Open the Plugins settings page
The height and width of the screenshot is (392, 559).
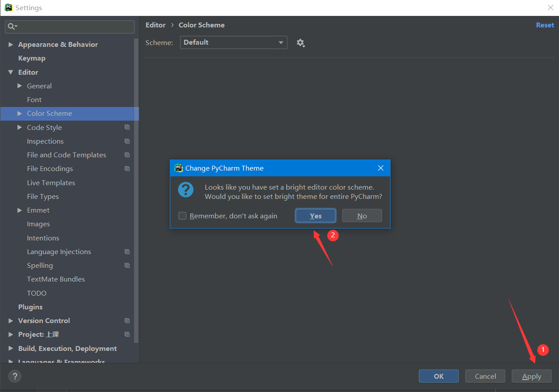(x=31, y=307)
